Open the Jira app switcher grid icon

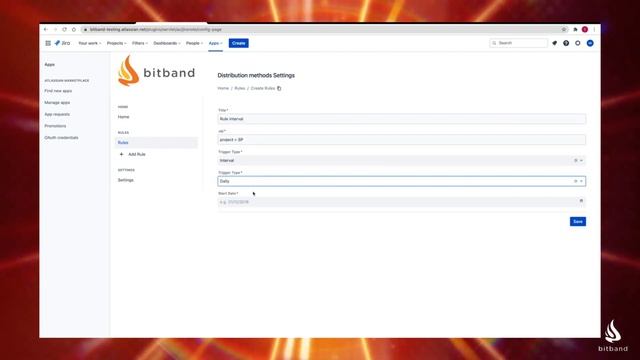click(48, 43)
